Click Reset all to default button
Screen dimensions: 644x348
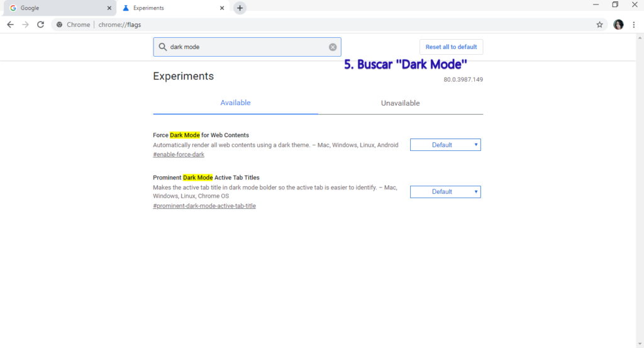click(451, 47)
